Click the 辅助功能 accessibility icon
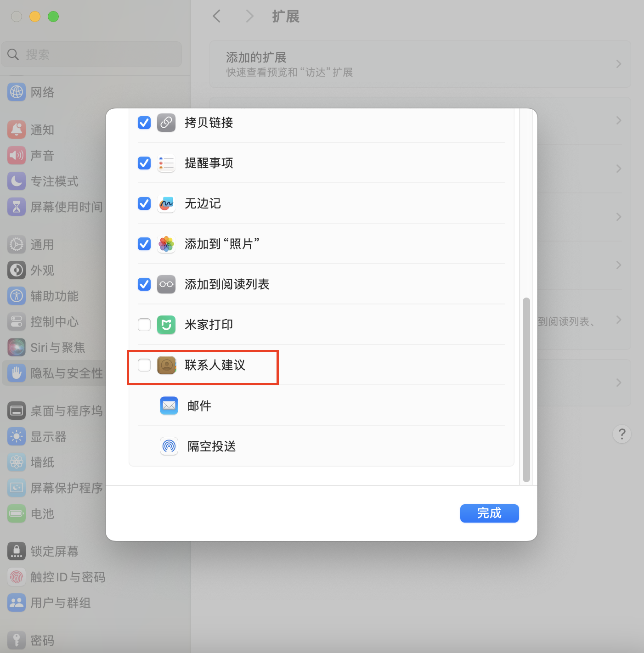The image size is (644, 653). [x=17, y=296]
